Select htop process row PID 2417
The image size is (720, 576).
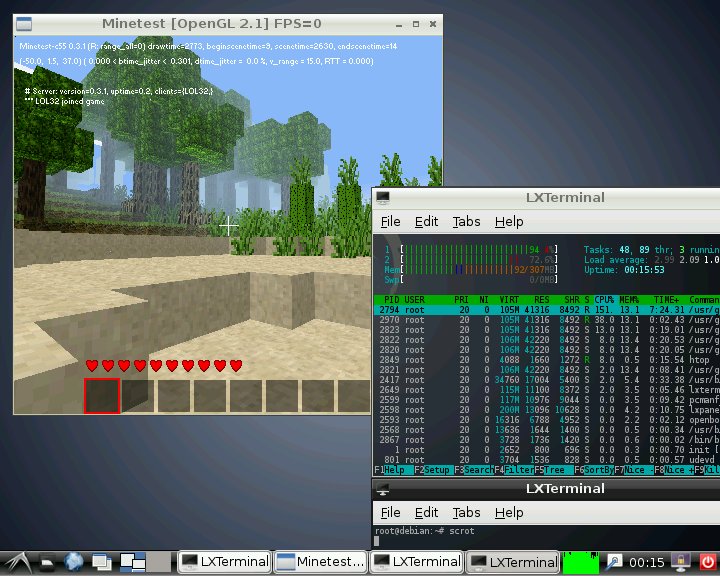click(546, 380)
